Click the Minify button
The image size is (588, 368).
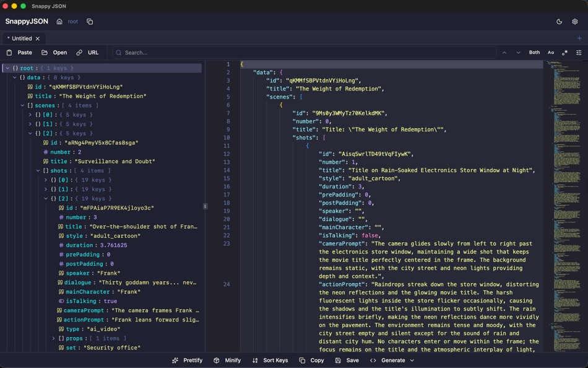click(227, 360)
